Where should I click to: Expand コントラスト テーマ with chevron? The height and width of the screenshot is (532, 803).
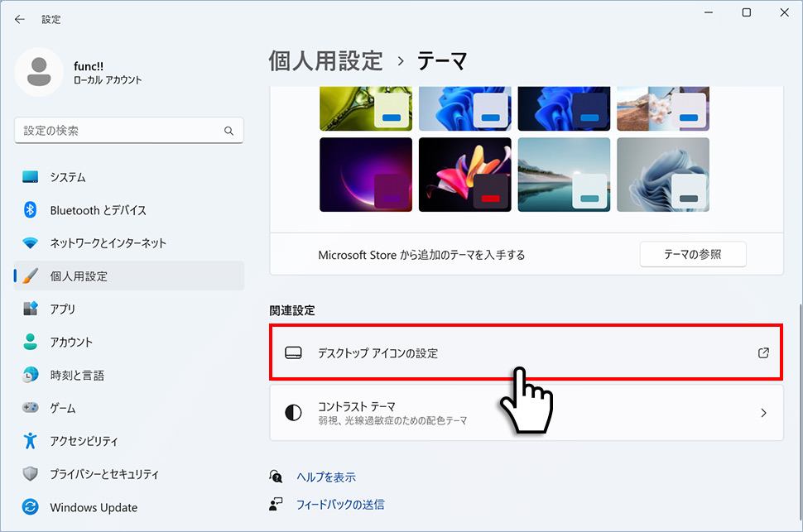click(763, 413)
